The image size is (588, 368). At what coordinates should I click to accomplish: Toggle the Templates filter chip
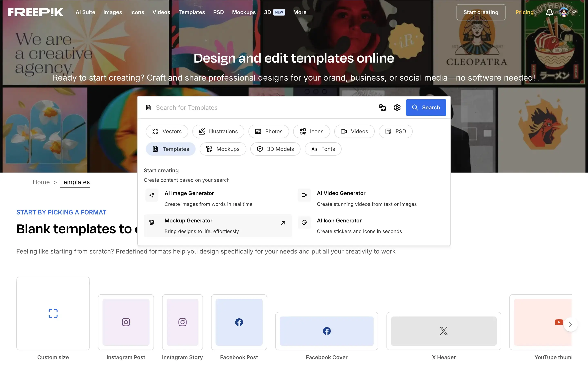pos(170,149)
